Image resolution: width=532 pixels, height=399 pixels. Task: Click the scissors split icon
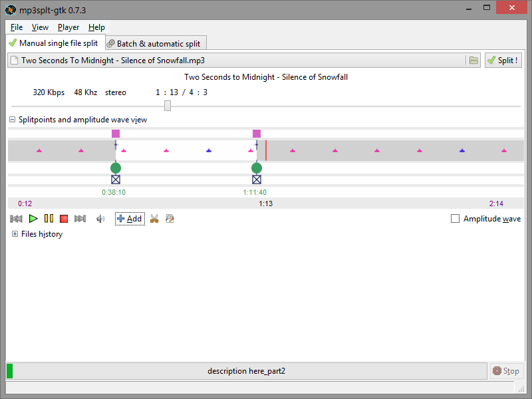pos(154,219)
